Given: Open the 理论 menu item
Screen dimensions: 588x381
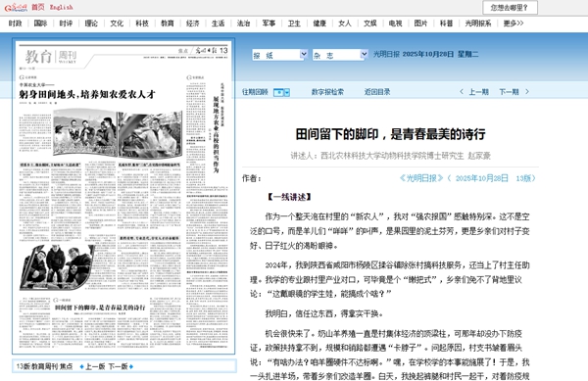Looking at the screenshot, I should tap(91, 24).
